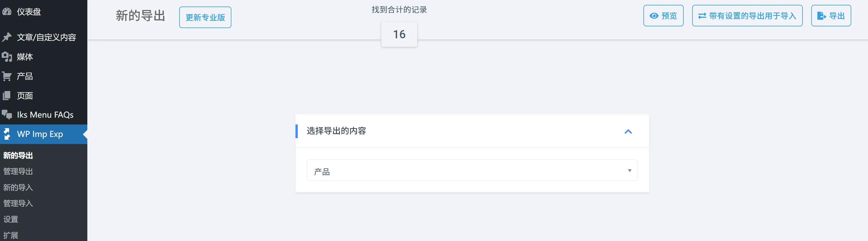Open 管理导出 submenu item

tap(18, 172)
